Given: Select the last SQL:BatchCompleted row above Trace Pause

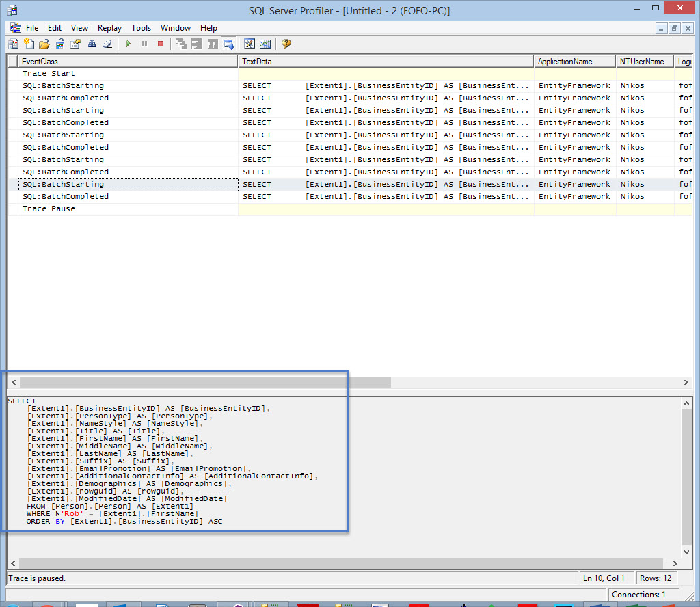Looking at the screenshot, I should [x=351, y=196].
